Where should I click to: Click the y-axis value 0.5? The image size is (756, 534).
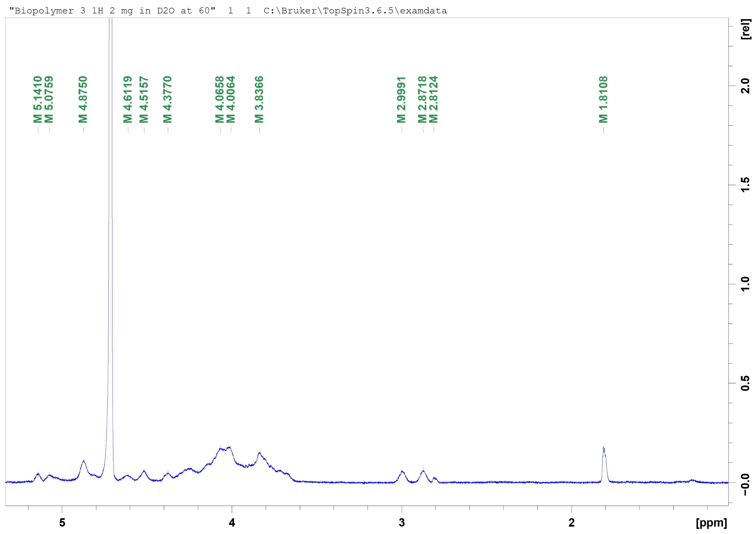click(745, 383)
